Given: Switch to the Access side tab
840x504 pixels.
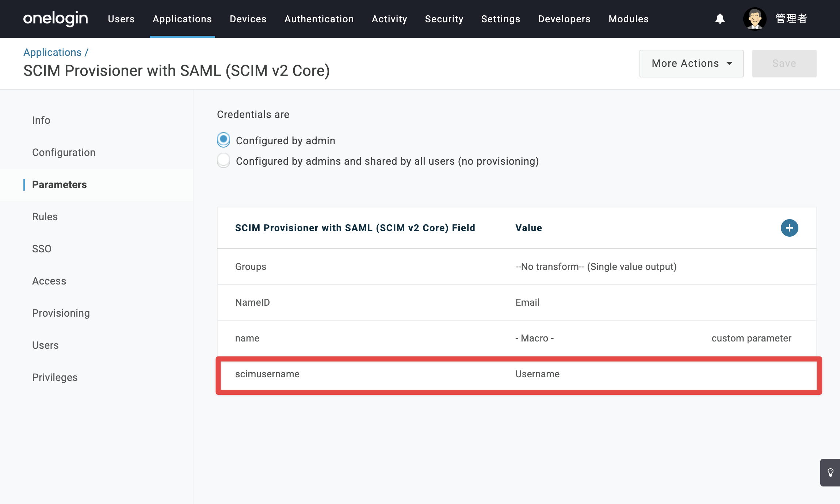Looking at the screenshot, I should [49, 281].
